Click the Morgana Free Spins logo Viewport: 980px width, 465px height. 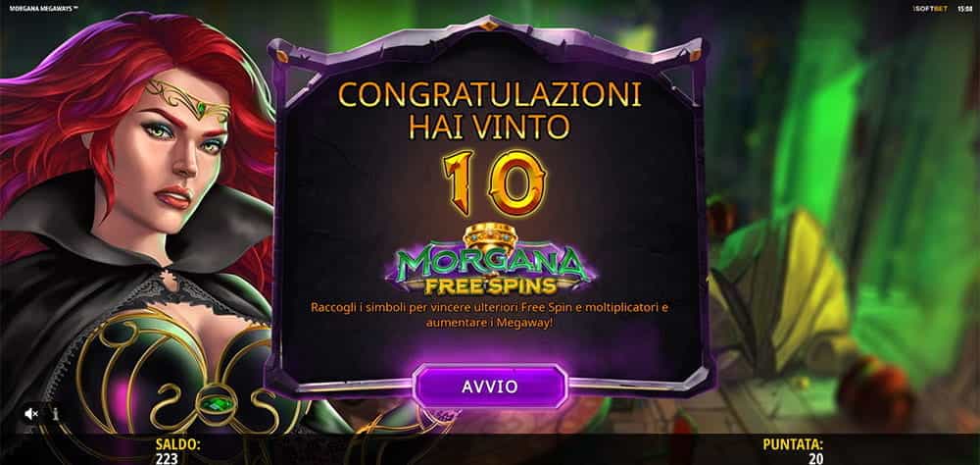491,271
